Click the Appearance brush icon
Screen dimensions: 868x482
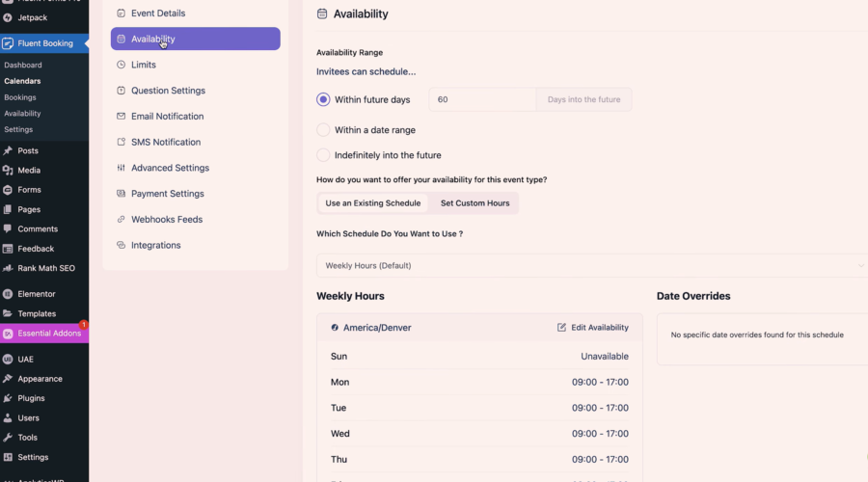pyautogui.click(x=7, y=379)
